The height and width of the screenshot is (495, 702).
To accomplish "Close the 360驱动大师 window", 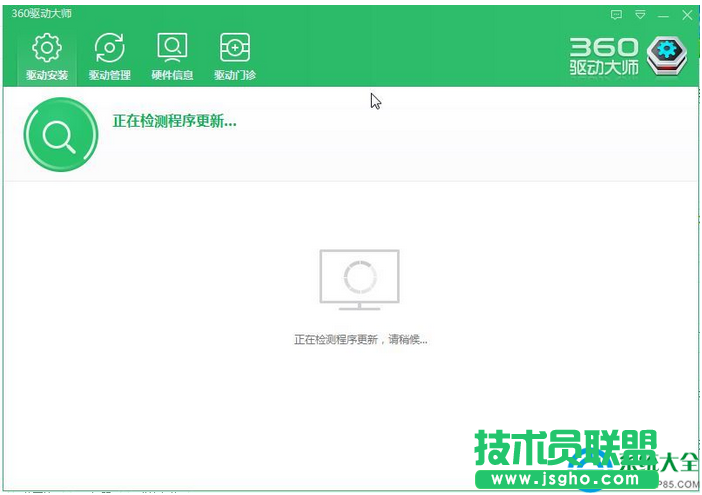I will pos(687,15).
